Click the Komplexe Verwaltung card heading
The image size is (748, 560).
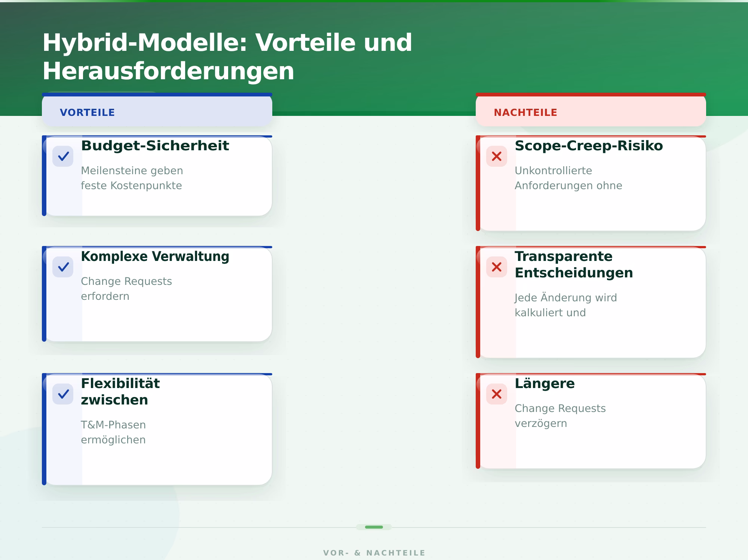coord(155,256)
